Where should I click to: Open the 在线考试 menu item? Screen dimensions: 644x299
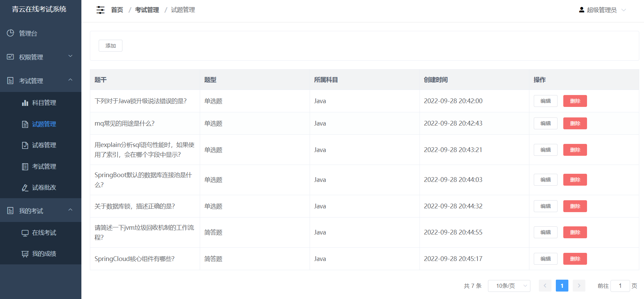pyautogui.click(x=41, y=233)
